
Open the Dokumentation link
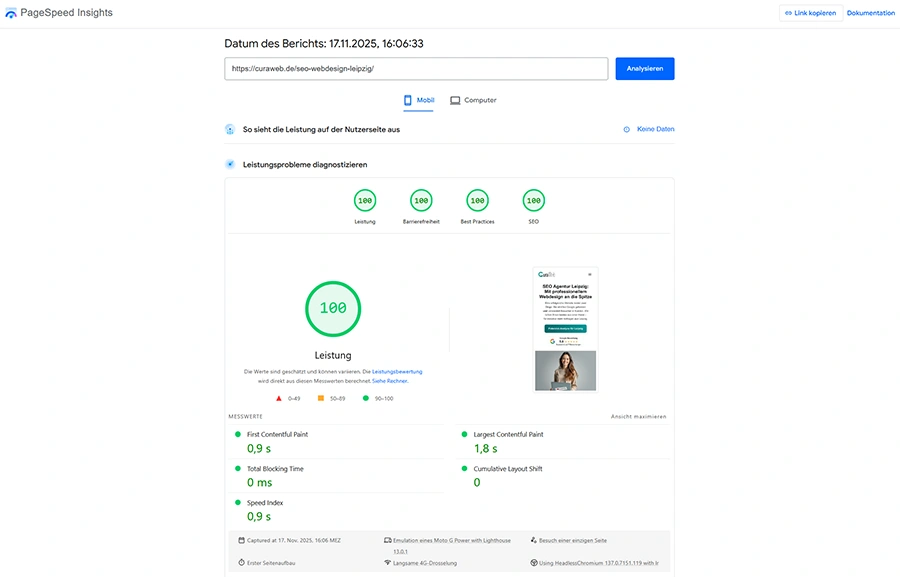[x=869, y=12]
